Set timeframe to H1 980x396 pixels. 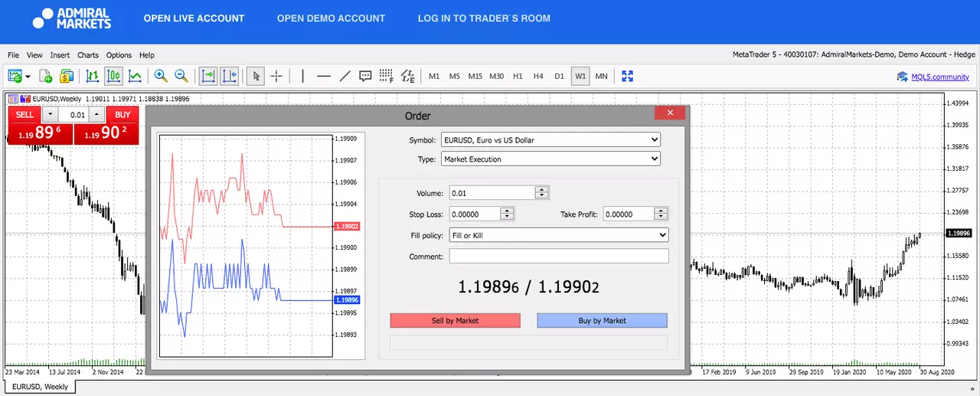[518, 76]
